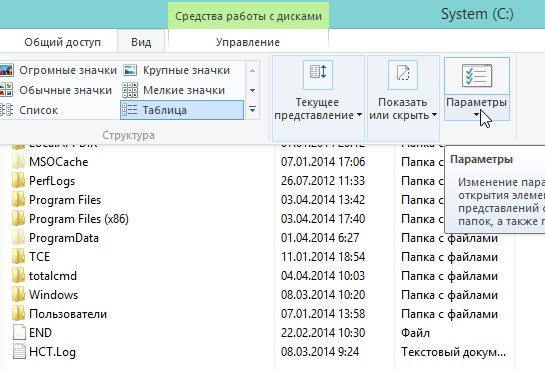Screen dimensions: 545x370
Task: Click the Показать или скрыть icon
Action: pos(403,75)
